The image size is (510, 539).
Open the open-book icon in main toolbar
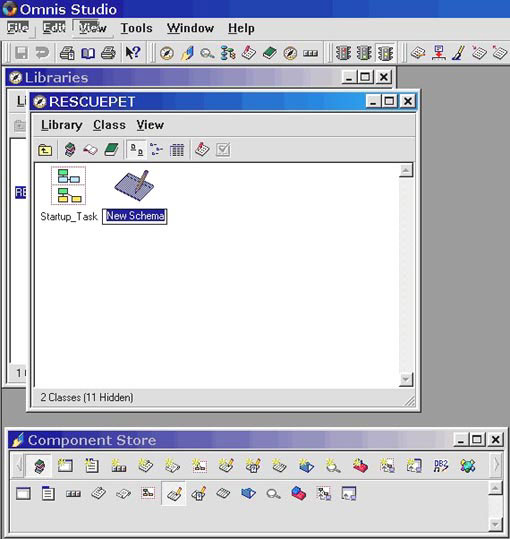coord(88,53)
